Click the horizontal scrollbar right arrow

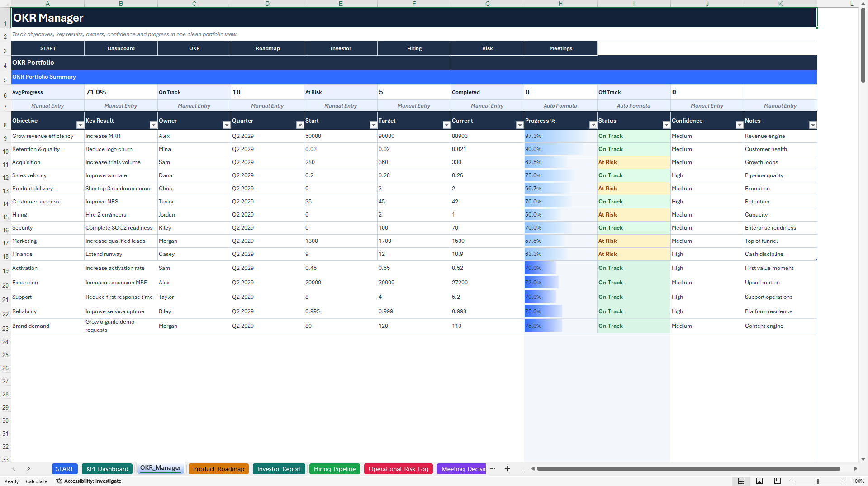[855, 469]
